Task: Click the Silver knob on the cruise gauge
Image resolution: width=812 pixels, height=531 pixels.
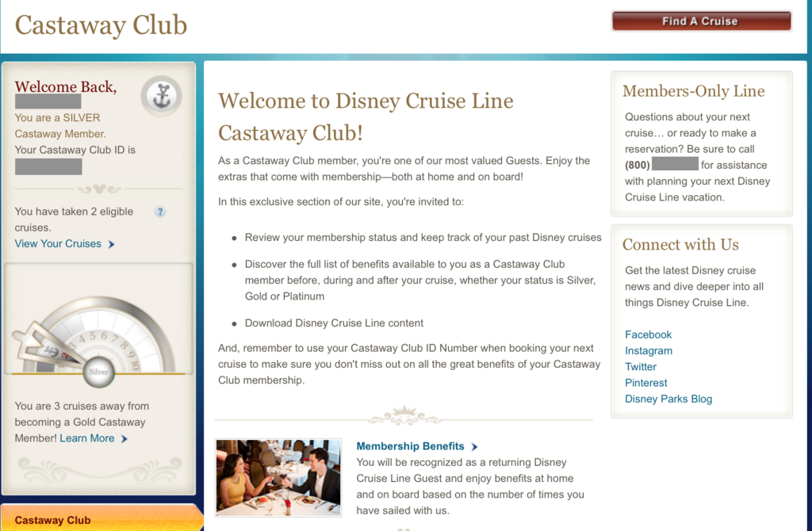Action: tap(98, 372)
